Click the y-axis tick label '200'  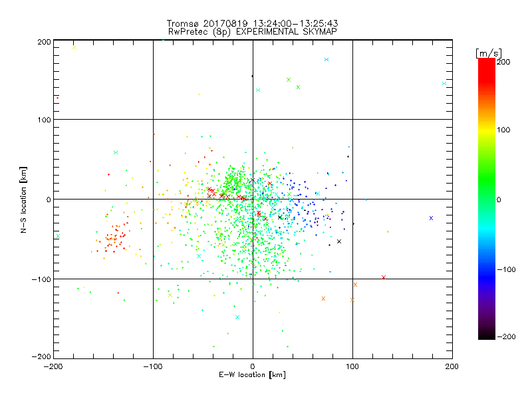pos(44,42)
